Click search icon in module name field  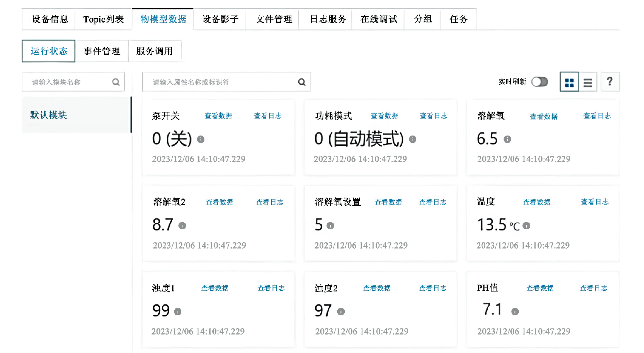pos(116,82)
